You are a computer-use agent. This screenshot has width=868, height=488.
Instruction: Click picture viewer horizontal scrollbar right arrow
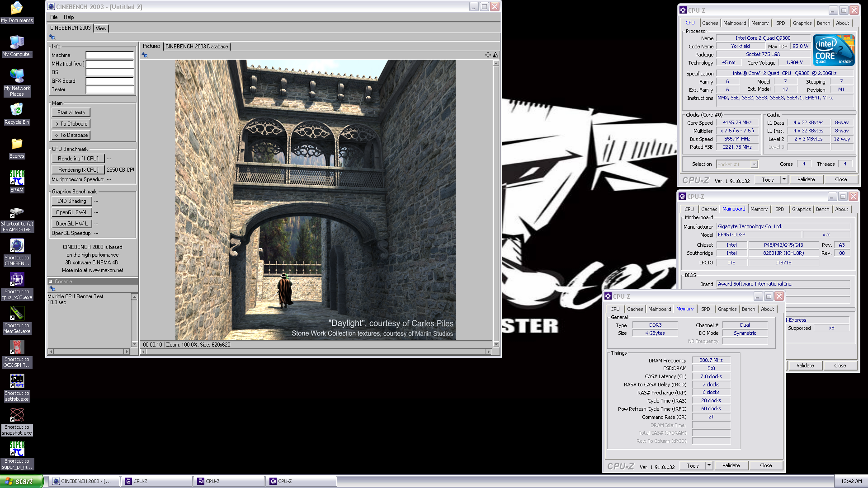pyautogui.click(x=488, y=352)
